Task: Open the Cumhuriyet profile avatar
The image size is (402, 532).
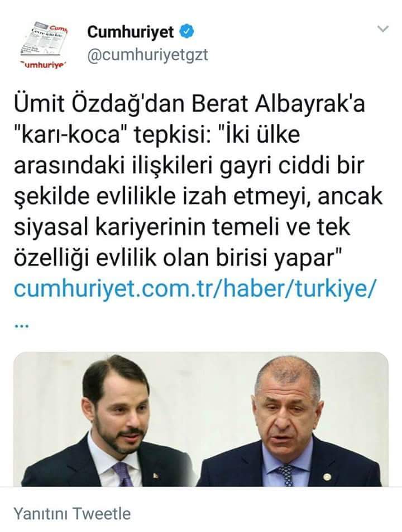Action: tap(44, 45)
